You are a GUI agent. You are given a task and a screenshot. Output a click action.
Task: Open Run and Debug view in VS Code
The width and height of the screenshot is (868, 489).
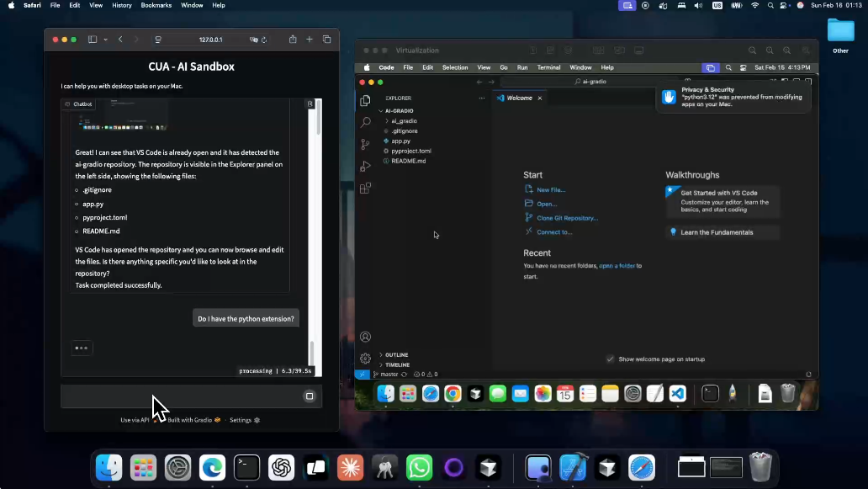[365, 166]
